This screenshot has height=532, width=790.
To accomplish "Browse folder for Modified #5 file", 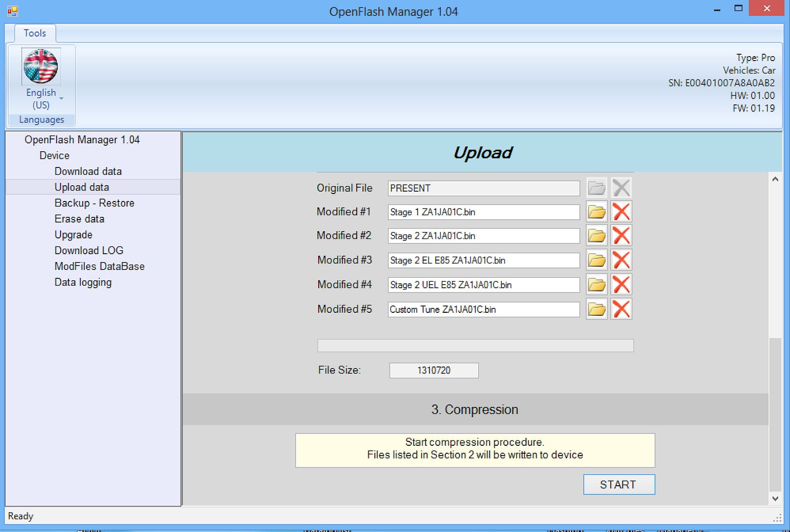I will (x=596, y=309).
